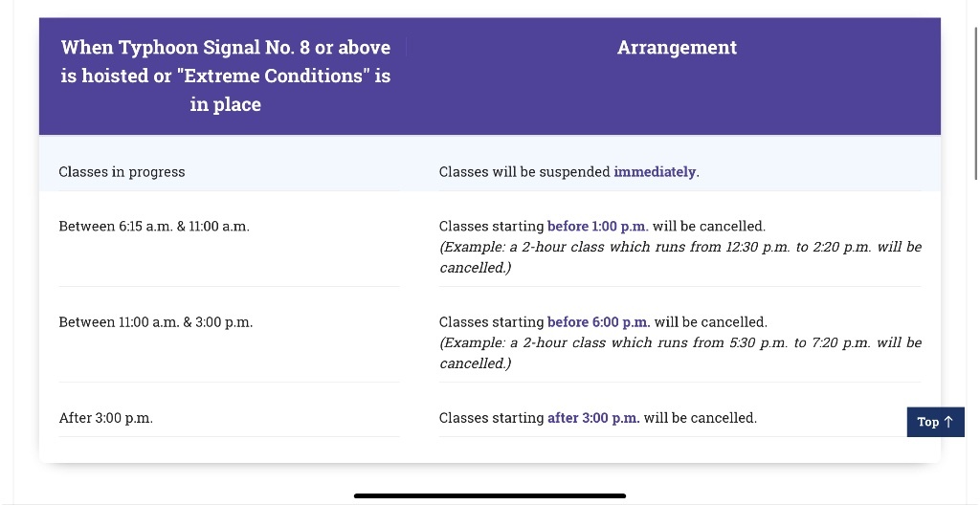
Task: Click the bold "before 1:00 p.m." text
Action: pos(597,227)
